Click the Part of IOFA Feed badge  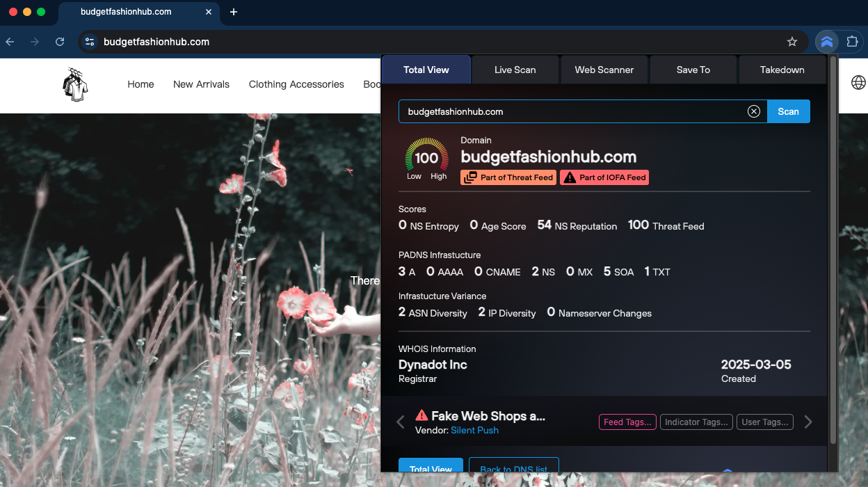(604, 177)
